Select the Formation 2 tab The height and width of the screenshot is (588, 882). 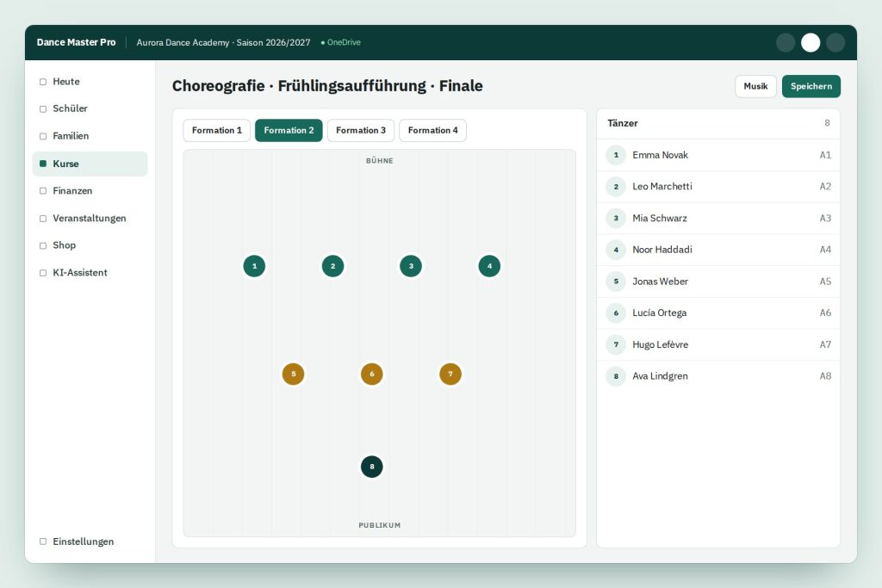coord(289,130)
